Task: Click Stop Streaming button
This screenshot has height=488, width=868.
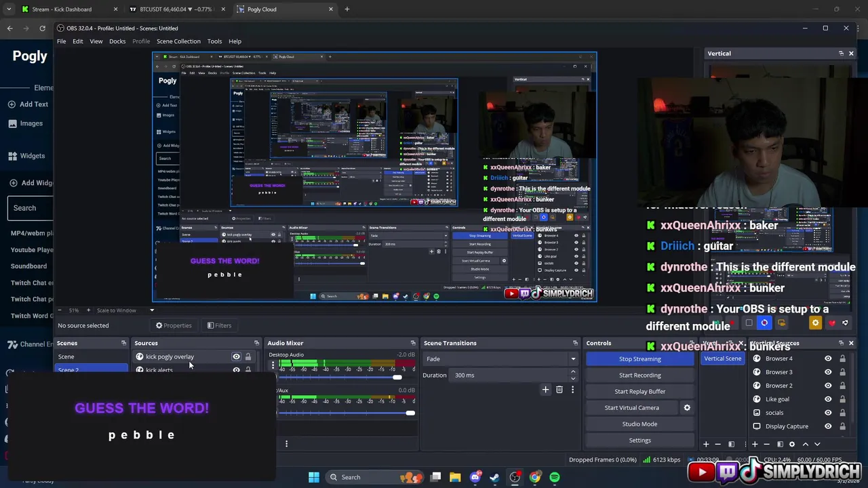Action: coord(639,359)
